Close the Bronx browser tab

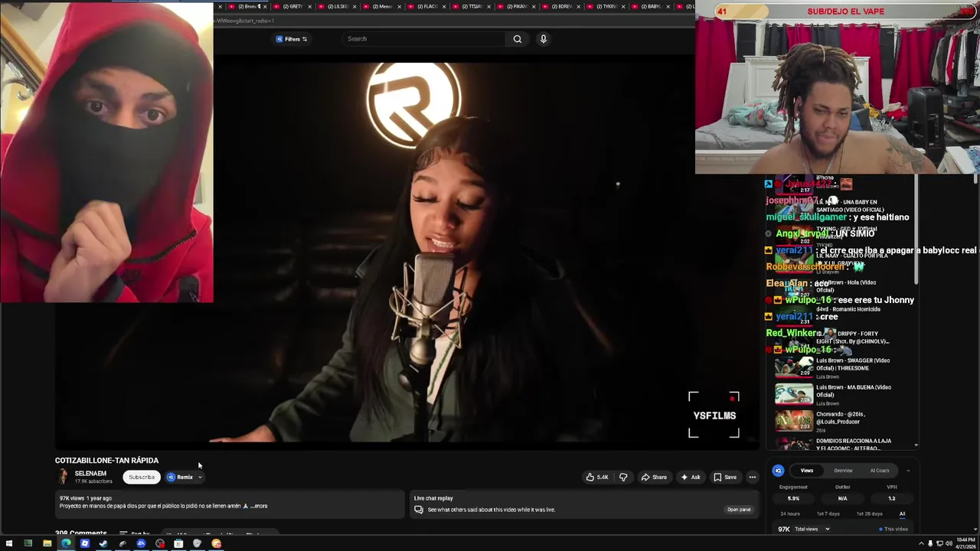(x=265, y=6)
